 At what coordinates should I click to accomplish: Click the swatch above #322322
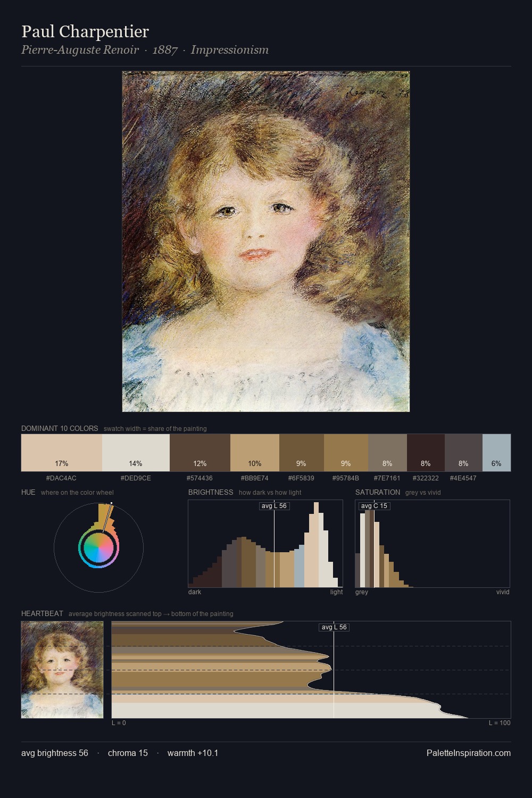coord(426,453)
